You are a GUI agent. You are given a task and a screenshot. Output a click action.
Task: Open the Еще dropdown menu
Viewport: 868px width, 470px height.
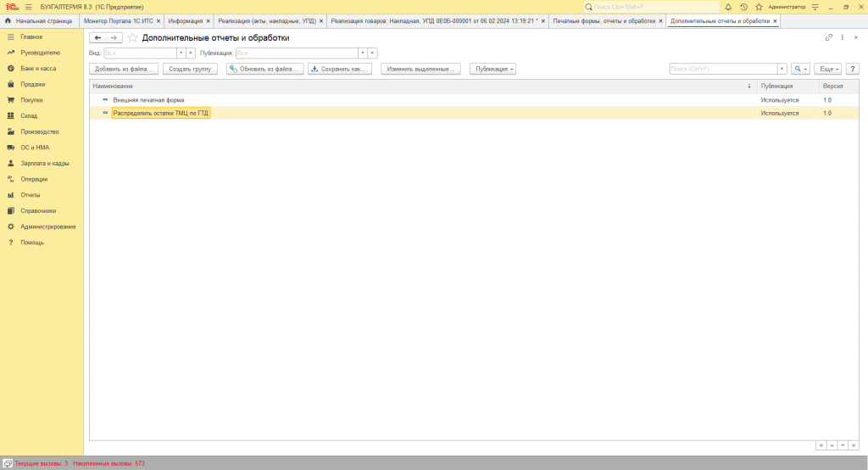828,70
